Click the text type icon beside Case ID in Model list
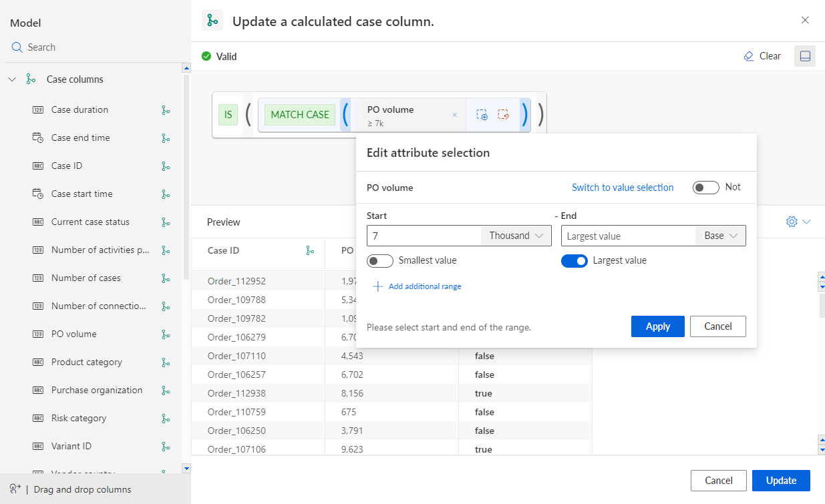825x504 pixels. 38,166
